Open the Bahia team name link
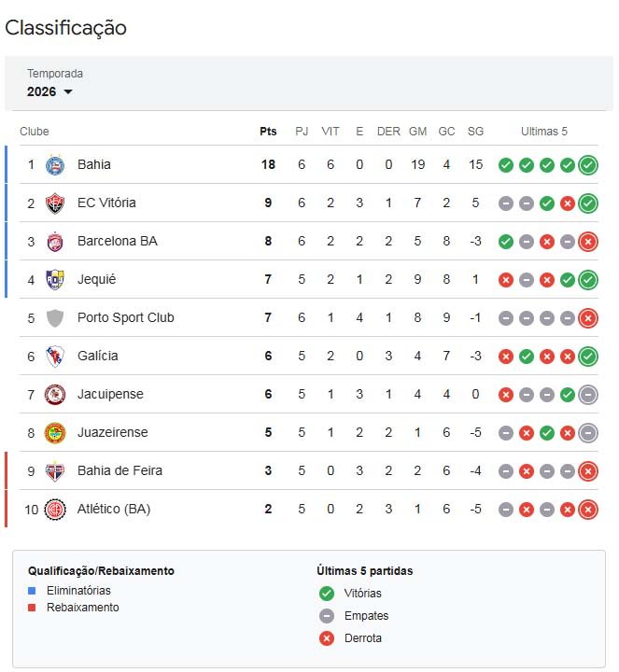 (94, 165)
